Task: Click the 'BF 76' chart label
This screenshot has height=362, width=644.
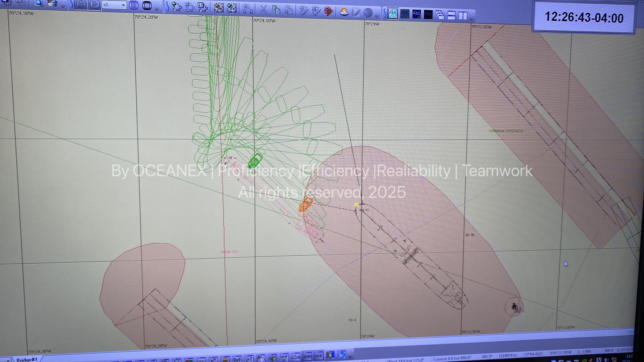Action: (x=470, y=235)
